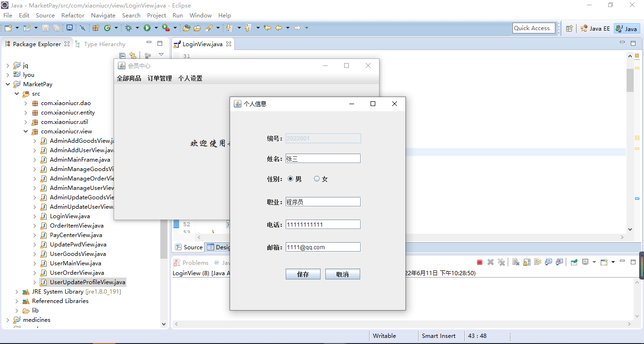Open 个人设置 menu in 会员中心 window

[190, 78]
